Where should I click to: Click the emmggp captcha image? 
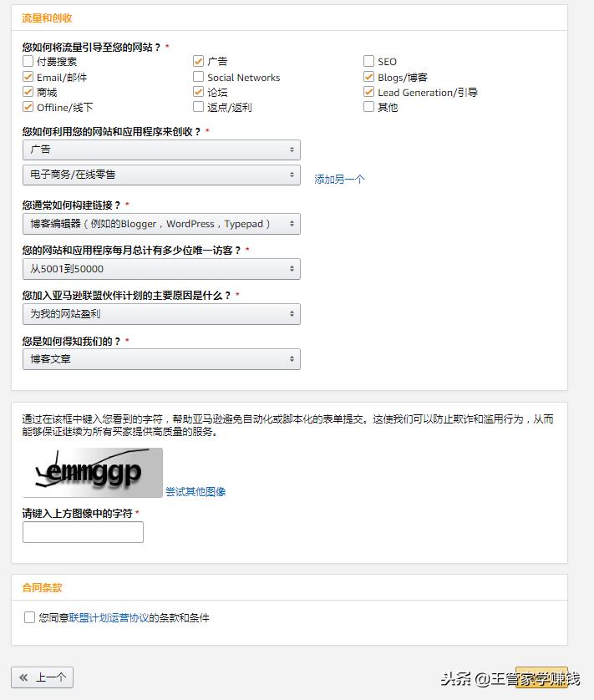point(93,472)
